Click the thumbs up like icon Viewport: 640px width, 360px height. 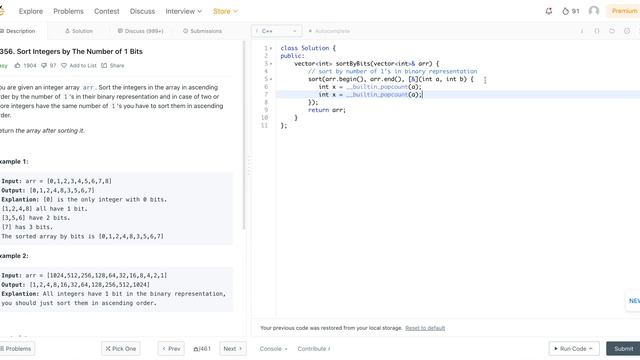click(x=18, y=65)
